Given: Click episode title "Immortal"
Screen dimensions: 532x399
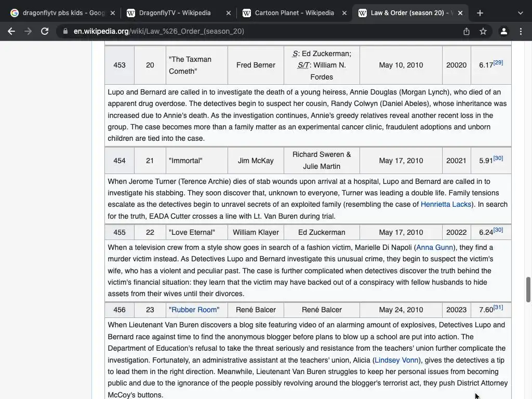Looking at the screenshot, I should [185, 161].
